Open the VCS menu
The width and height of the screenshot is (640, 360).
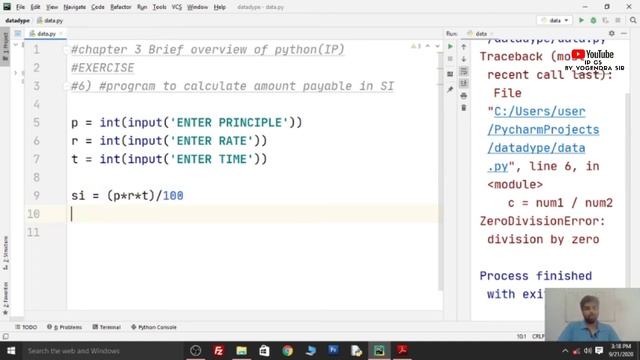coord(177,7)
